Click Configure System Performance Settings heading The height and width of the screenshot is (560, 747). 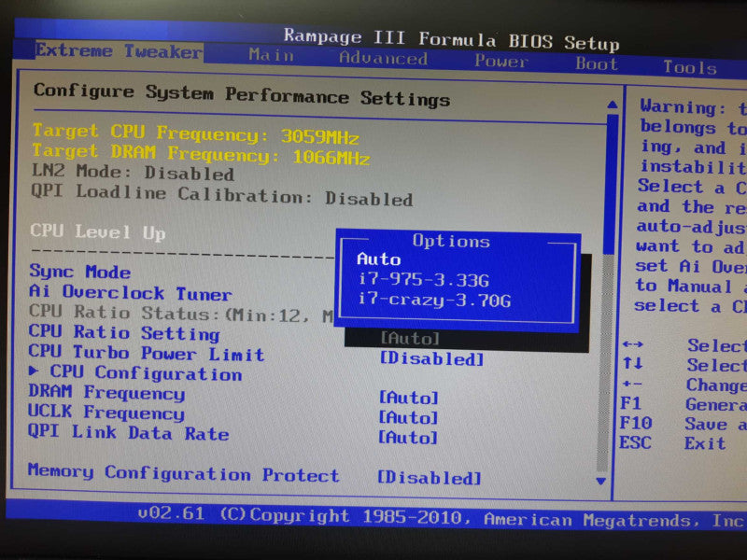[x=242, y=95]
